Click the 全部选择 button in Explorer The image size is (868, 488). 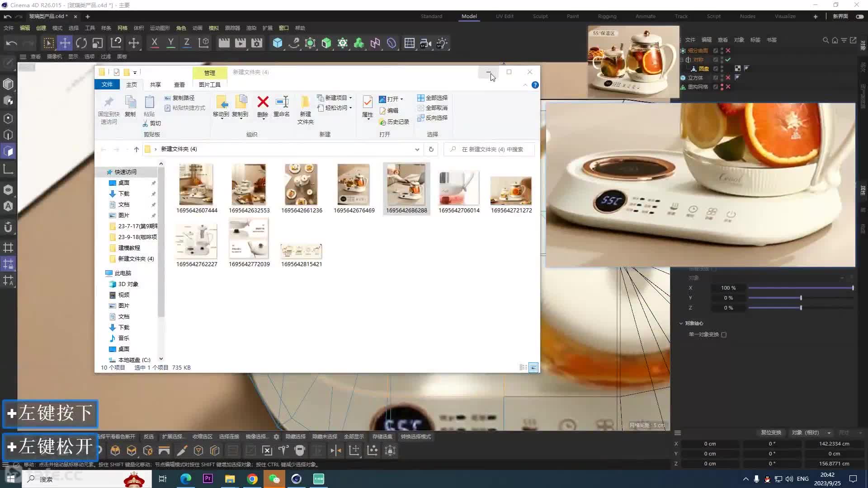(x=432, y=98)
